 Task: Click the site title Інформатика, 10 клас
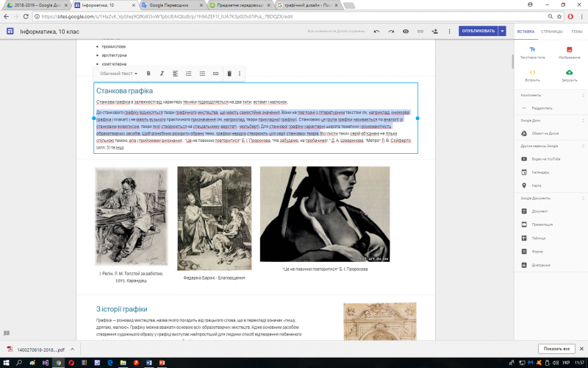pos(49,32)
